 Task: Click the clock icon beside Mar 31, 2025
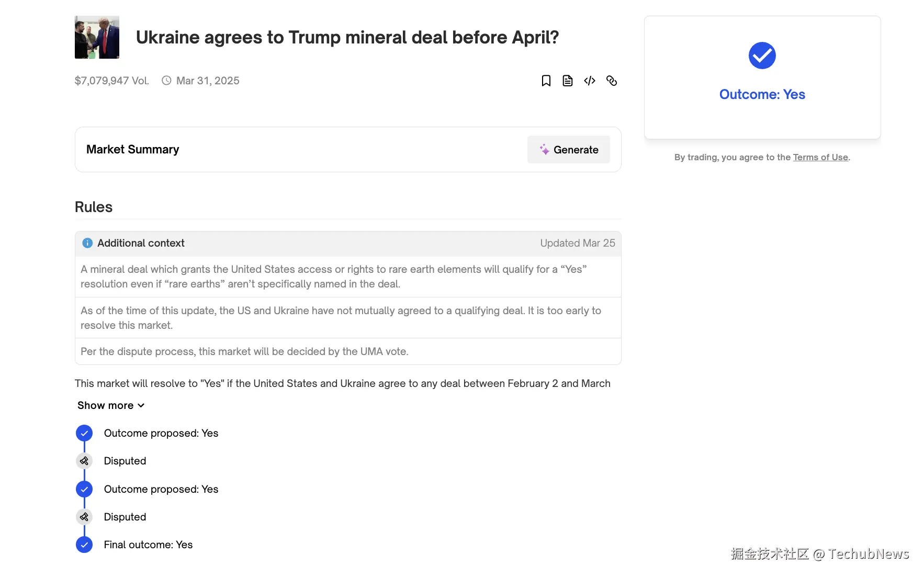tap(166, 81)
